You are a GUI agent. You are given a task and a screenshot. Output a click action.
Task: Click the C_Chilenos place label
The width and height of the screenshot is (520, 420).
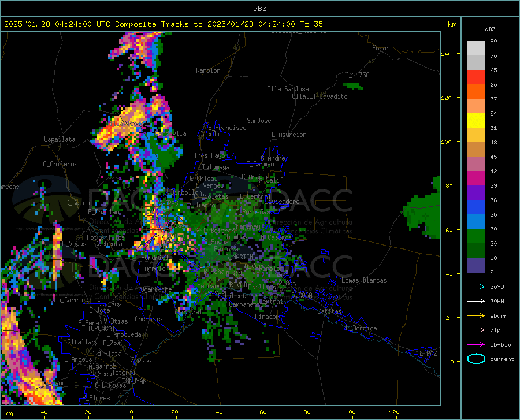coord(60,164)
